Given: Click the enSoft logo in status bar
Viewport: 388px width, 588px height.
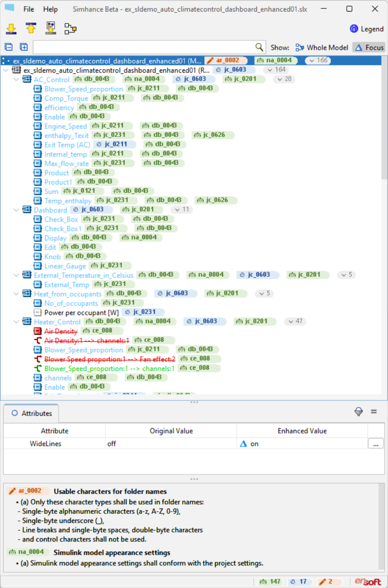Looking at the screenshot, I should [x=368, y=582].
